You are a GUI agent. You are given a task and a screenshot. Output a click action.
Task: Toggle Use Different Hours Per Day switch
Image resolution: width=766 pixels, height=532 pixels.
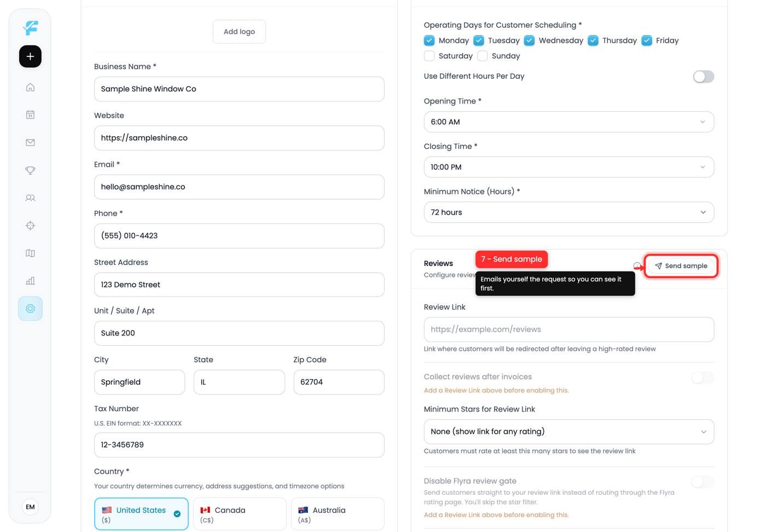point(703,77)
